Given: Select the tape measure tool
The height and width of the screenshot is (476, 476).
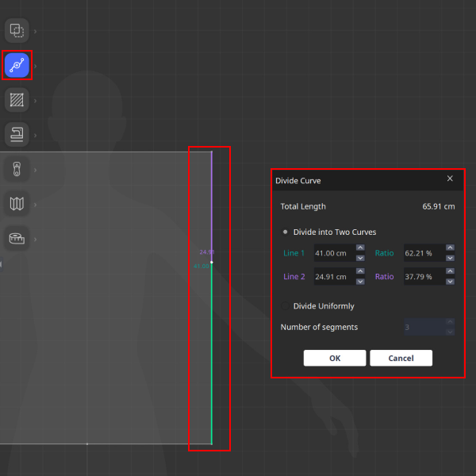Looking at the screenshot, I should tap(17, 238).
